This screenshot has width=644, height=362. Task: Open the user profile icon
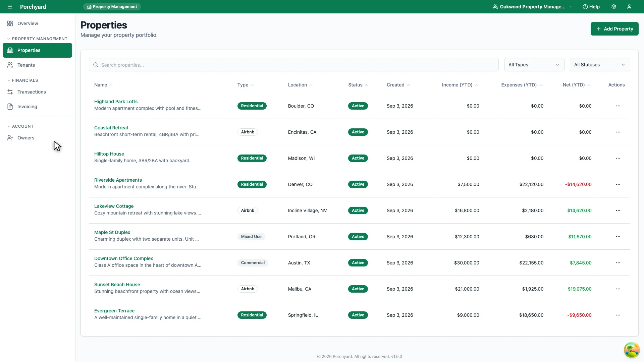pyautogui.click(x=629, y=7)
